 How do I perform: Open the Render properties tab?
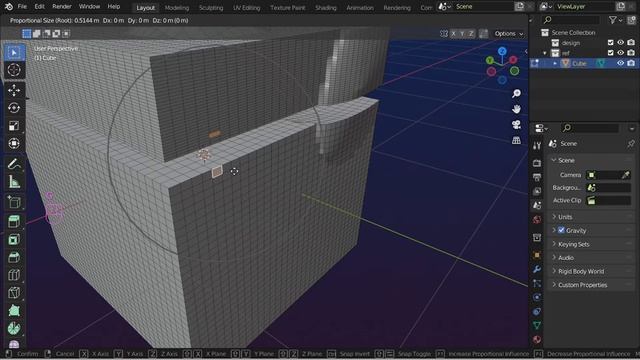pyautogui.click(x=537, y=163)
